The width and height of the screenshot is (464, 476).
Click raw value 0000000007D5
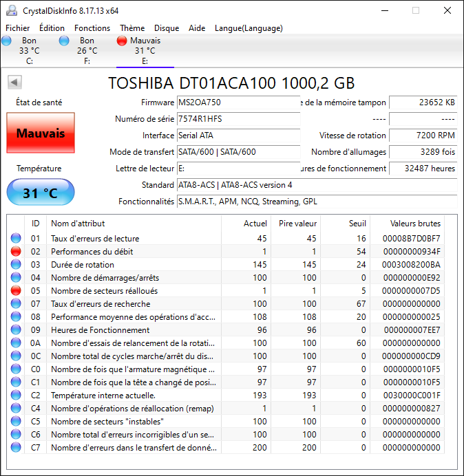point(411,291)
